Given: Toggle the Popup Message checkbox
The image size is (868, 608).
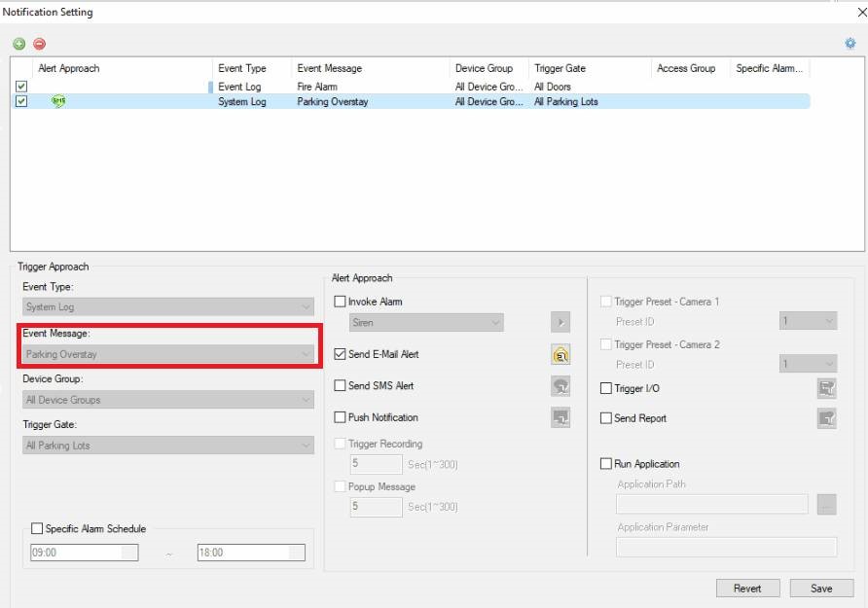Looking at the screenshot, I should [340, 486].
